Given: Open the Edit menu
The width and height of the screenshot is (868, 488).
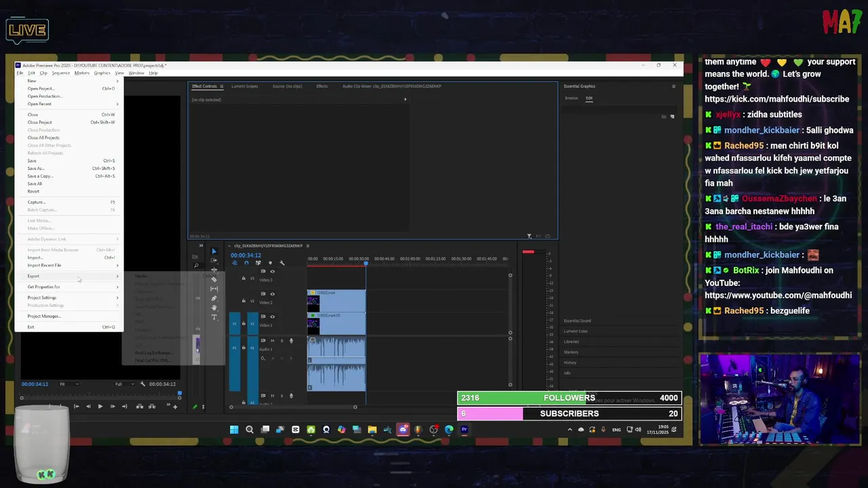Looking at the screenshot, I should [x=31, y=73].
